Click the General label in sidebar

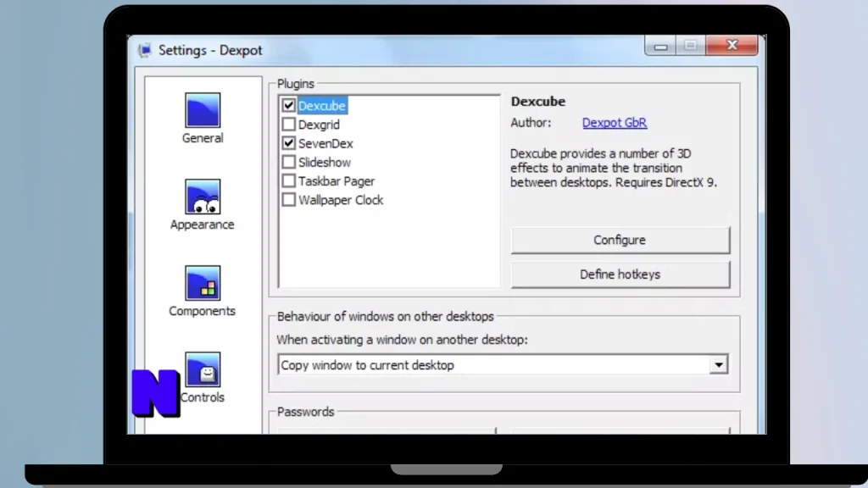203,138
